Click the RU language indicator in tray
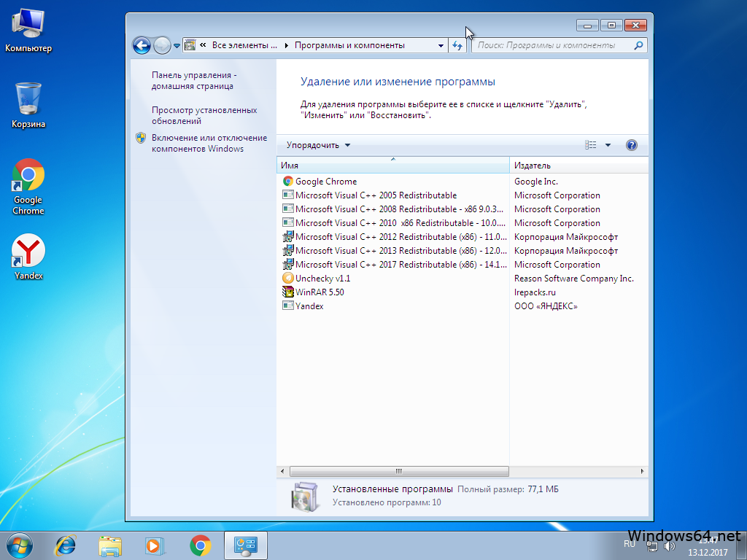747x560 pixels. [630, 544]
